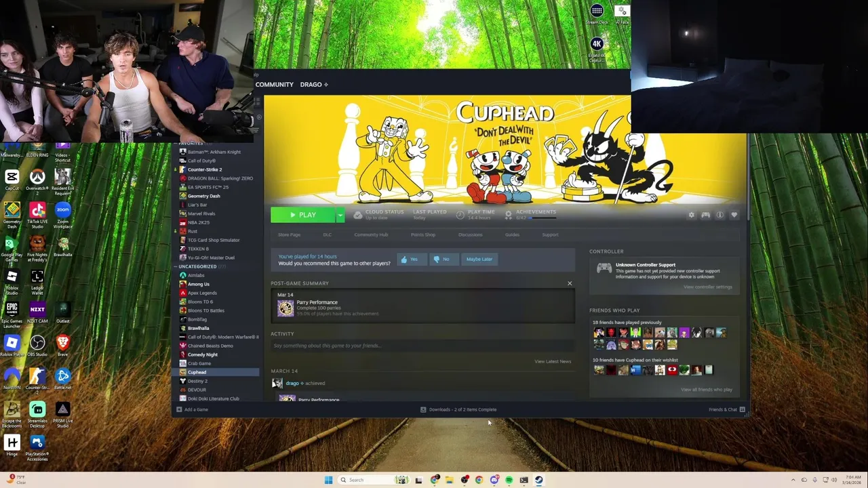The height and width of the screenshot is (488, 868).
Task: Open the drago profile link in activity feed
Action: click(x=292, y=384)
